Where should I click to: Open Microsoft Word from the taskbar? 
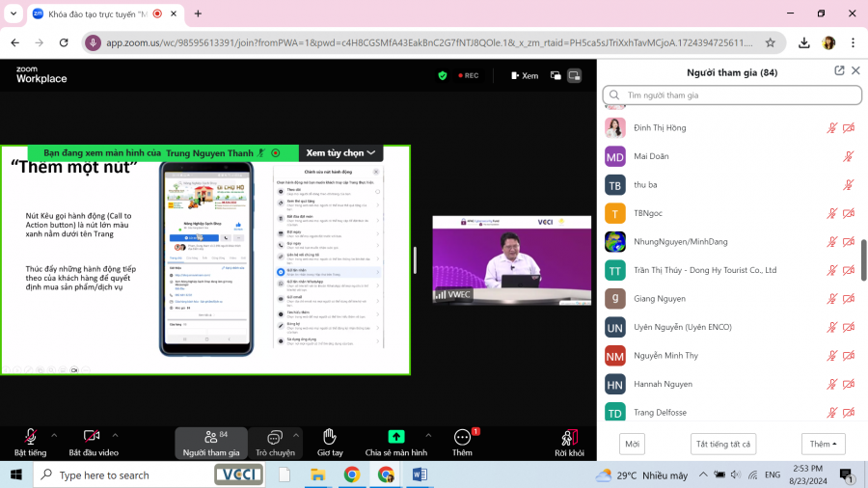420,474
